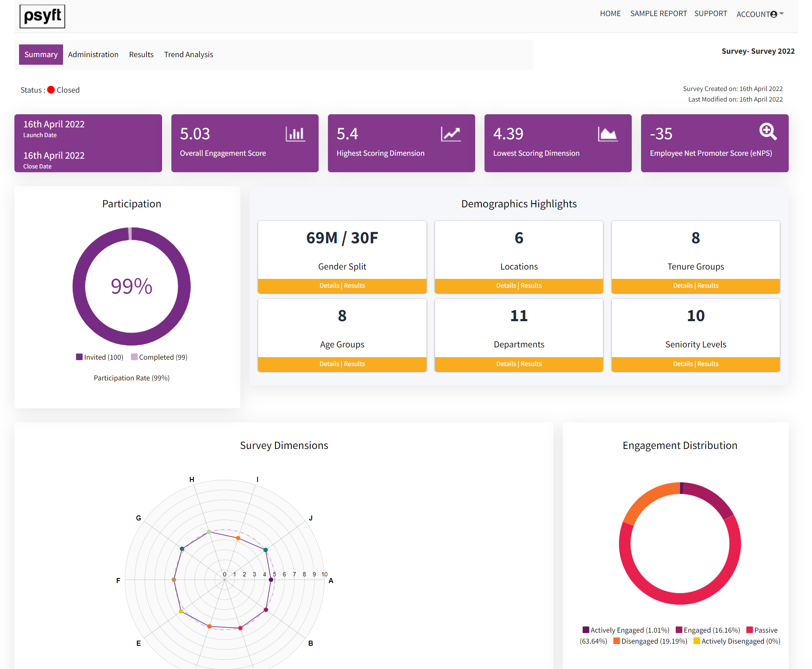Open Details for Gender Split

point(329,286)
